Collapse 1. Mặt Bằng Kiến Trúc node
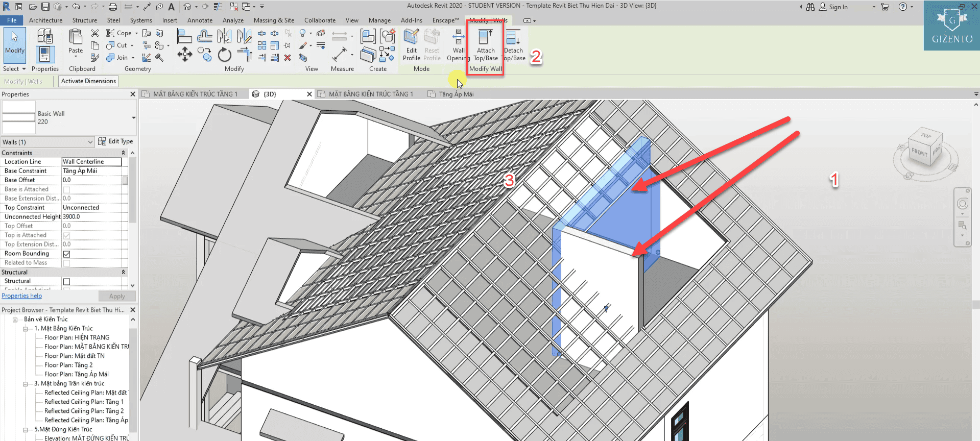 tap(25, 329)
